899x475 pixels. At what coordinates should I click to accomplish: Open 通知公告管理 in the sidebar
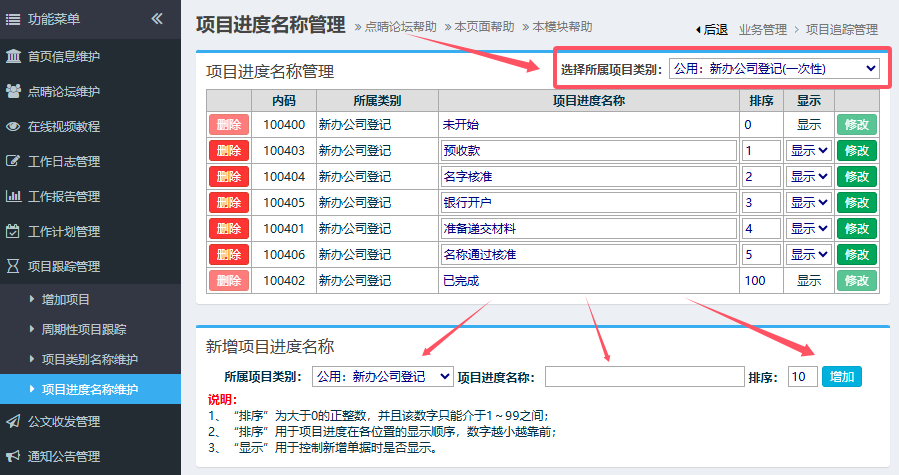tap(64, 456)
